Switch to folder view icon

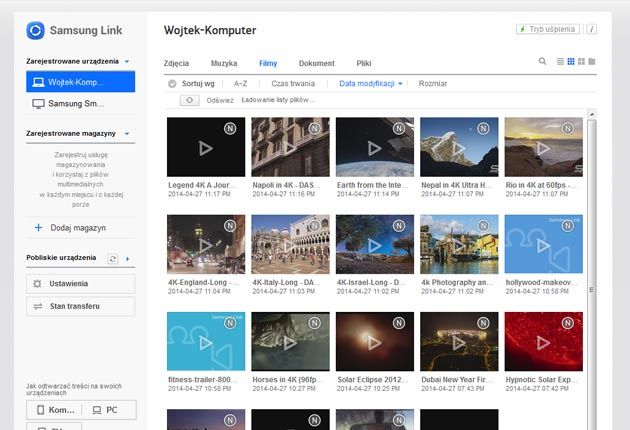point(592,61)
